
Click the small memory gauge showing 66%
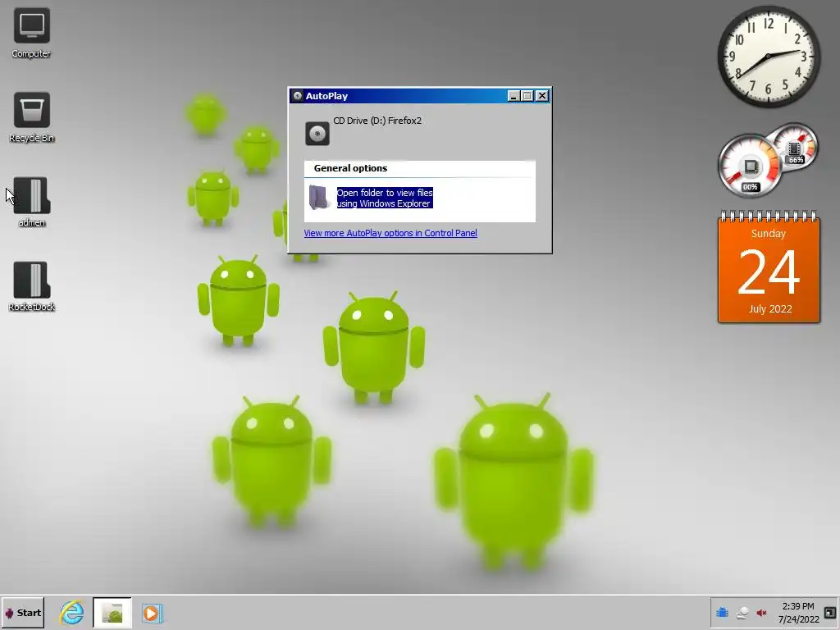[796, 148]
